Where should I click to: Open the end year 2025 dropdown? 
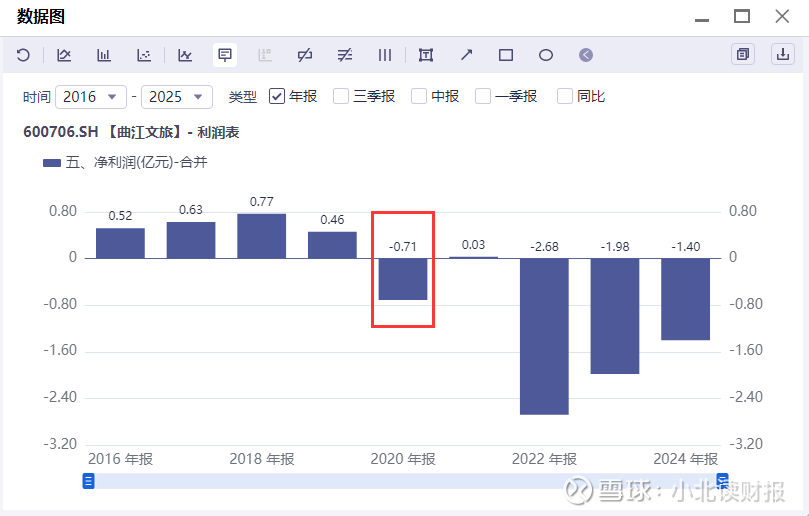click(x=177, y=97)
